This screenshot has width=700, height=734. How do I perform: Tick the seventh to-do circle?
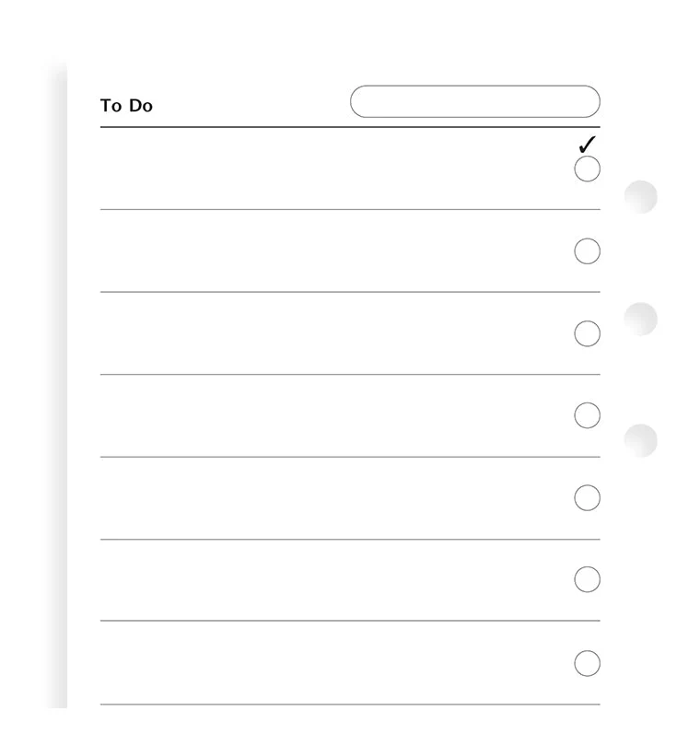(x=587, y=663)
